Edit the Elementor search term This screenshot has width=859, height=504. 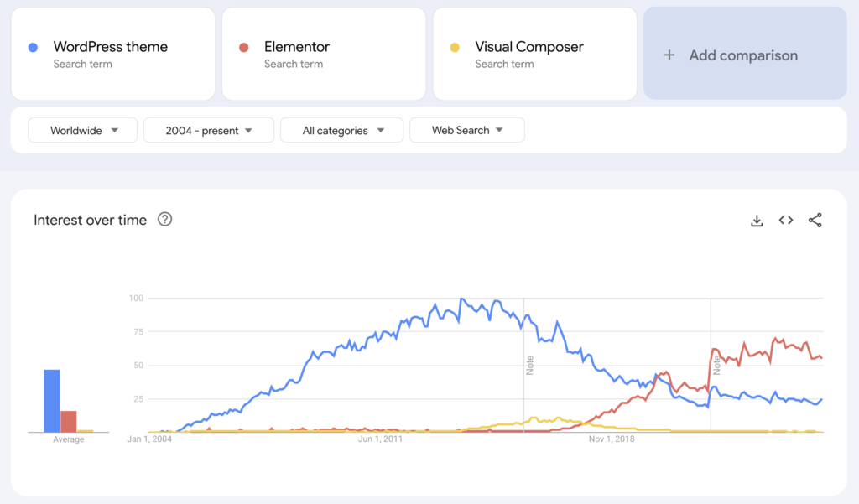click(x=297, y=47)
